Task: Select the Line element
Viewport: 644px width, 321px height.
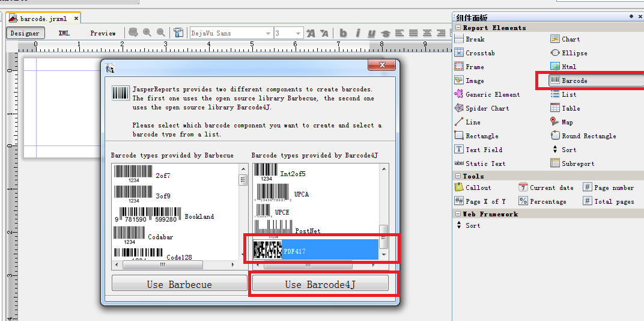Action: pos(467,123)
